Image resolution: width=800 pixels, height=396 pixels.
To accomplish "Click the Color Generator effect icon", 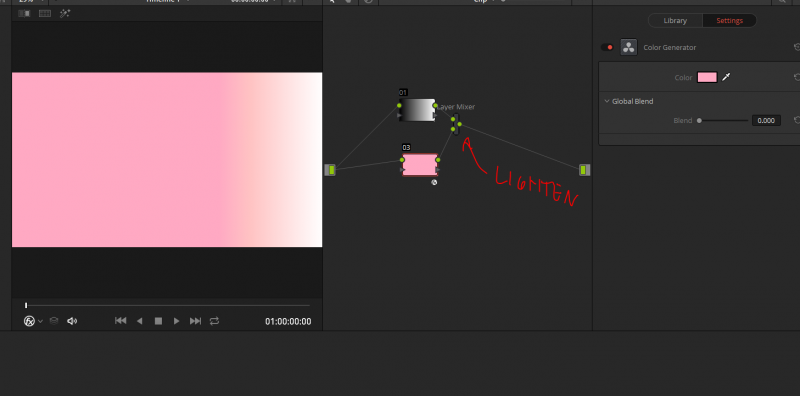I will click(629, 47).
